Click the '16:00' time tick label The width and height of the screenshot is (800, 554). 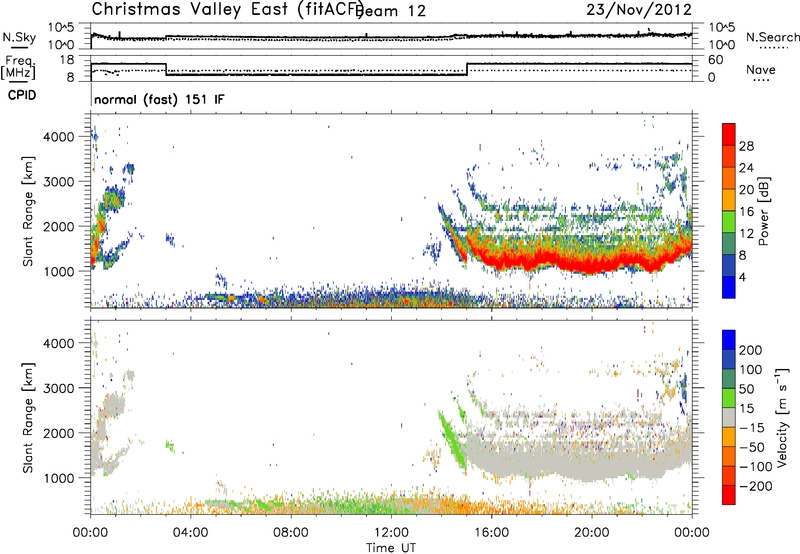coord(491,533)
